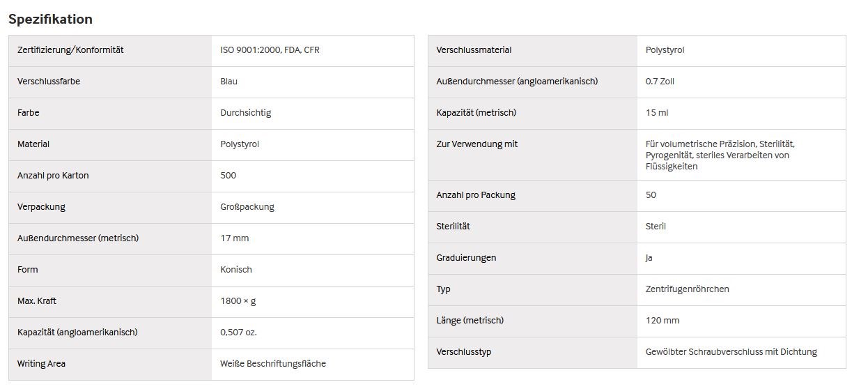This screenshot has height=389, width=868.
Task: Select Gewölbter Schraubverschluss mit Dichtung value
Action: [731, 352]
